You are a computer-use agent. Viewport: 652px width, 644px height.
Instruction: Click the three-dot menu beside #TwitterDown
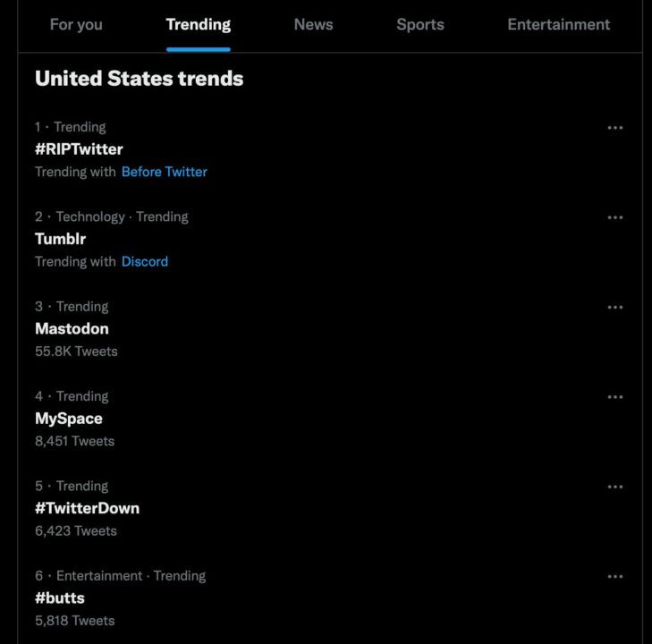(x=614, y=487)
